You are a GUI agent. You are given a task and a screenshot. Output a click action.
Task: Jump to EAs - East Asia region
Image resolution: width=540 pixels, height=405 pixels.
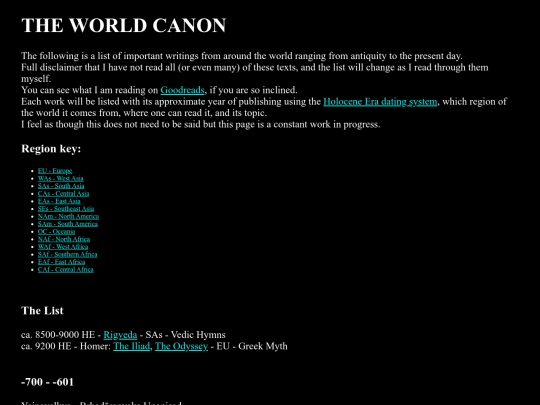pyautogui.click(x=59, y=201)
